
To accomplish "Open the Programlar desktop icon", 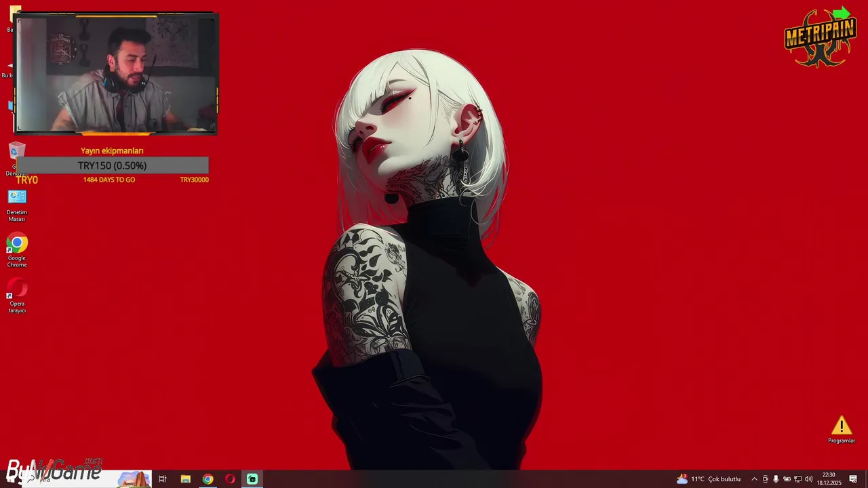I will [x=842, y=430].
